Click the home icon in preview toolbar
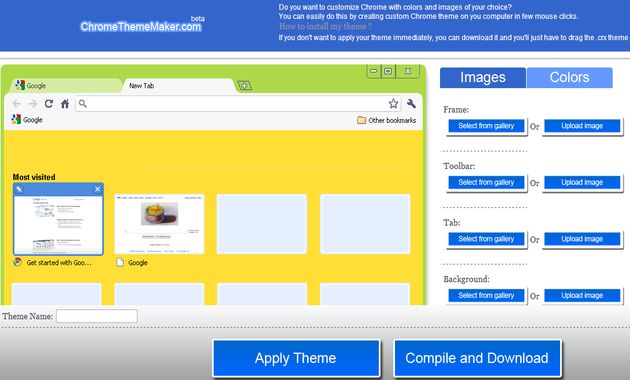This screenshot has height=380, width=630. click(x=65, y=104)
